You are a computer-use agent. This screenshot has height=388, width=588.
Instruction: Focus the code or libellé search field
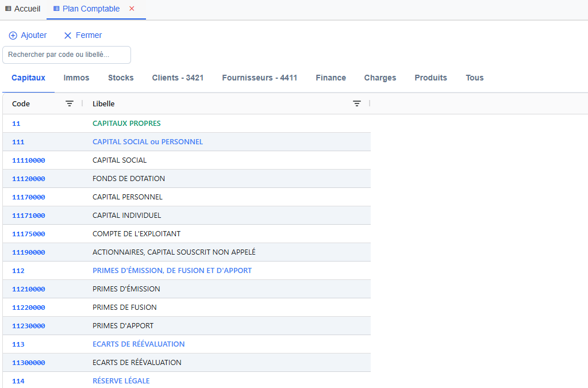(x=67, y=55)
